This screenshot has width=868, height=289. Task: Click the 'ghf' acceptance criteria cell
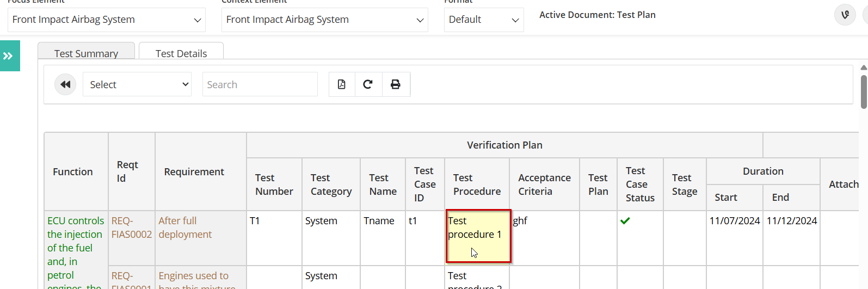[x=545, y=238]
